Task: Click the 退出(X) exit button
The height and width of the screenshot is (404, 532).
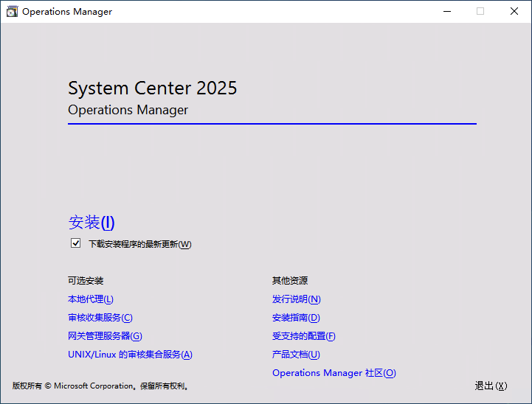Action: pos(491,386)
